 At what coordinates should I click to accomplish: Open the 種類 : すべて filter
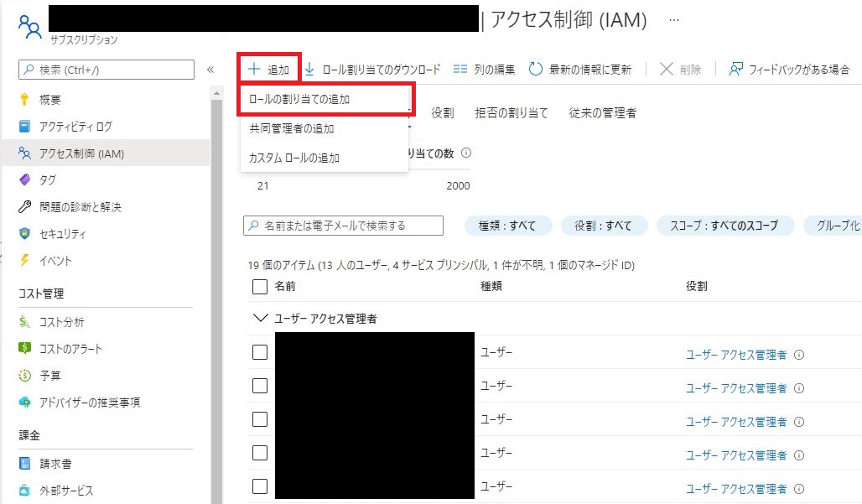click(x=506, y=226)
